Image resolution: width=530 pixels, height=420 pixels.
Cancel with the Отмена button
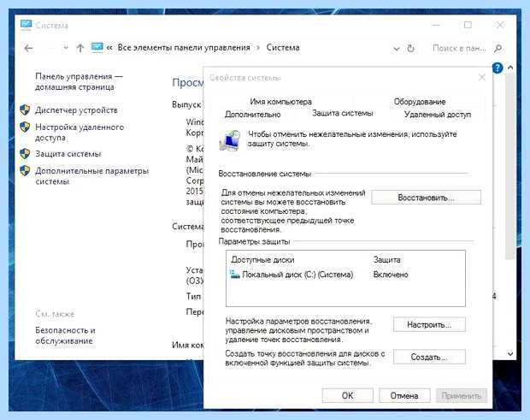pos(404,395)
